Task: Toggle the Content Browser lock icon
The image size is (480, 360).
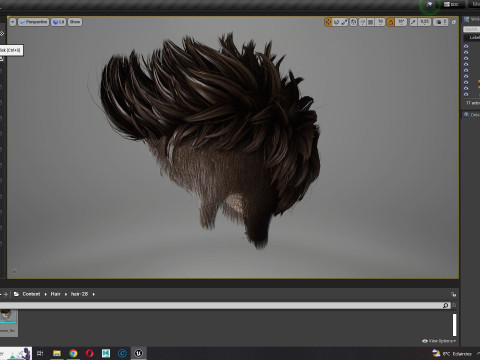Action: coord(453,294)
